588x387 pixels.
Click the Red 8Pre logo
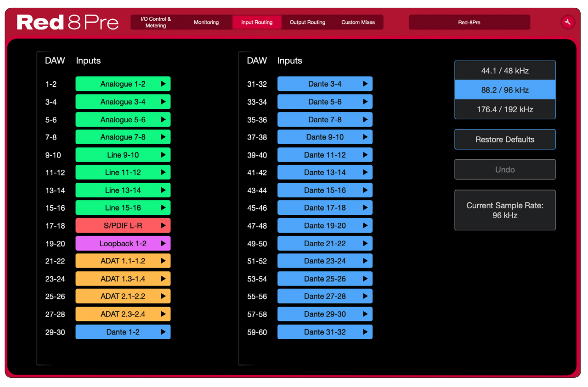tap(68, 22)
